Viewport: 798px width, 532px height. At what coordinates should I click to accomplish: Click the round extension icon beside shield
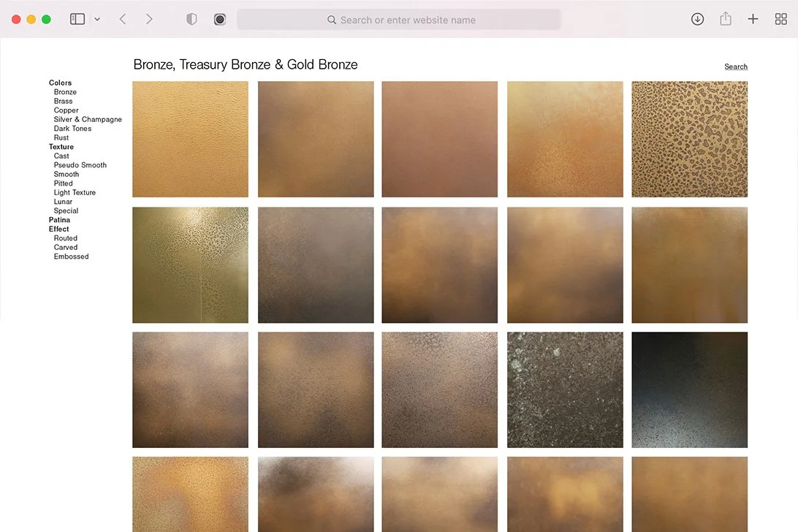point(220,19)
